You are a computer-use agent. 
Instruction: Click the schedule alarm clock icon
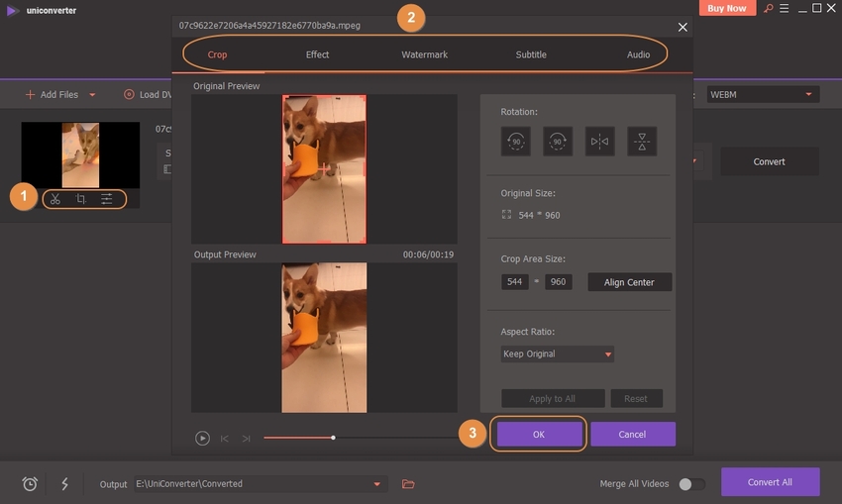(31, 484)
